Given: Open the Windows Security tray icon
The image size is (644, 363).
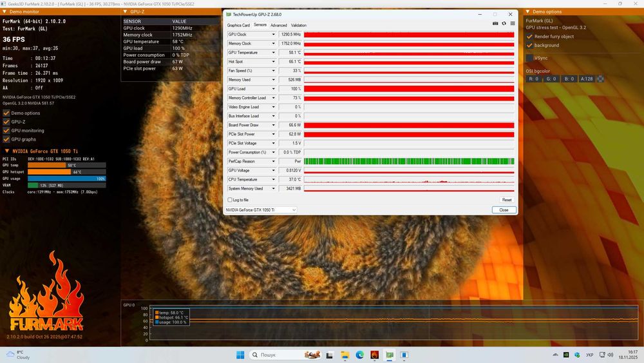Looking at the screenshot, I should (577, 355).
